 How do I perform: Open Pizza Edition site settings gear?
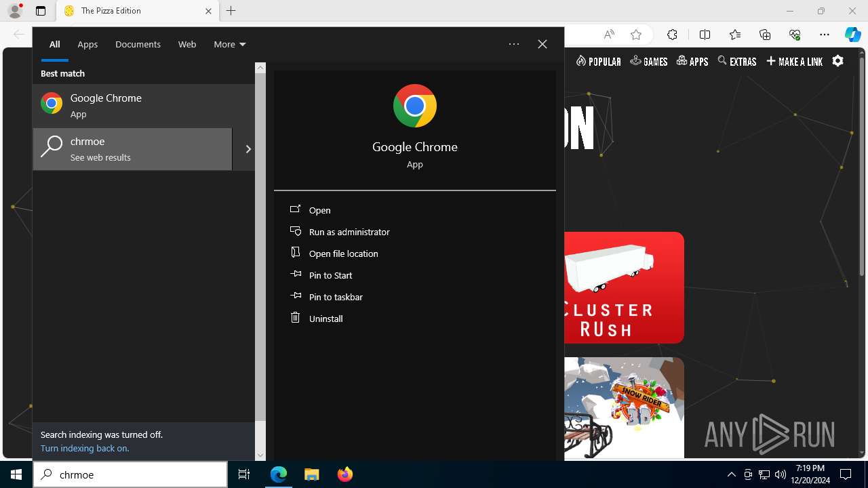pos(838,61)
